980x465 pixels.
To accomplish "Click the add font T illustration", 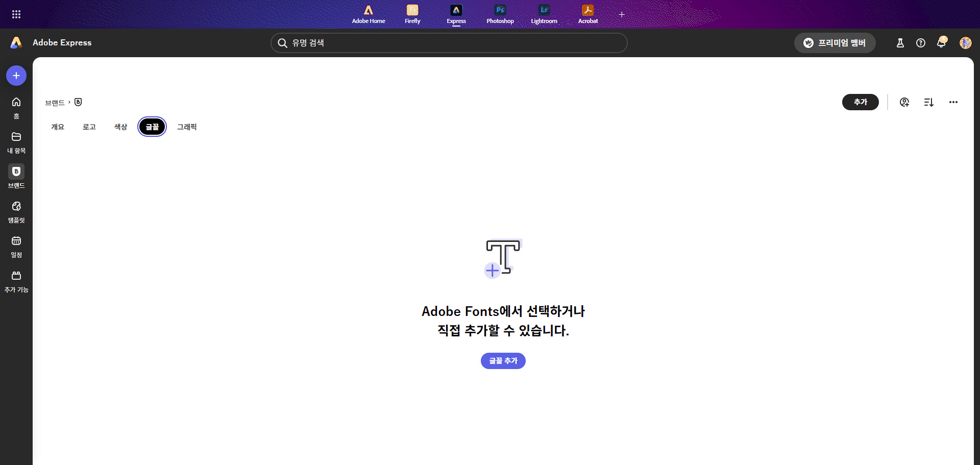I will [503, 258].
